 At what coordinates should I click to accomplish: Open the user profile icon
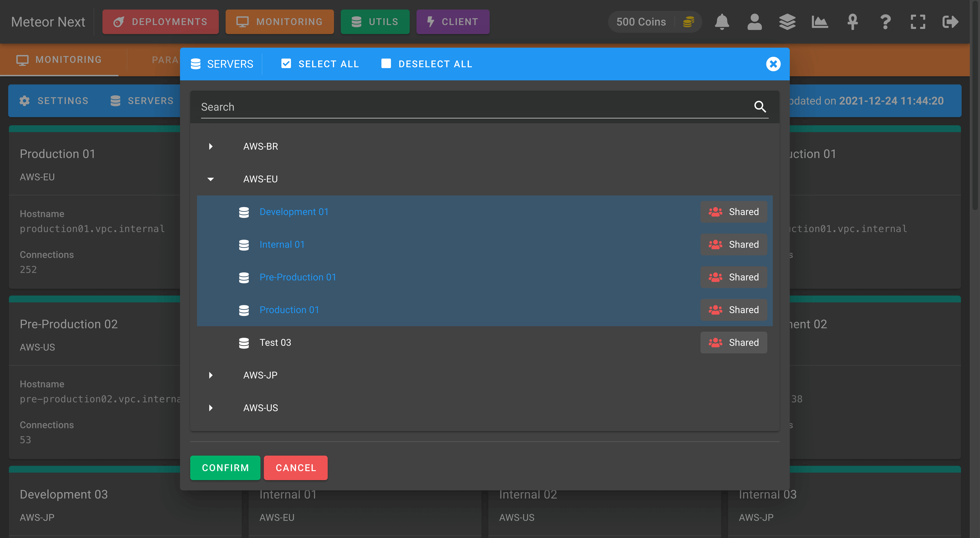[754, 22]
